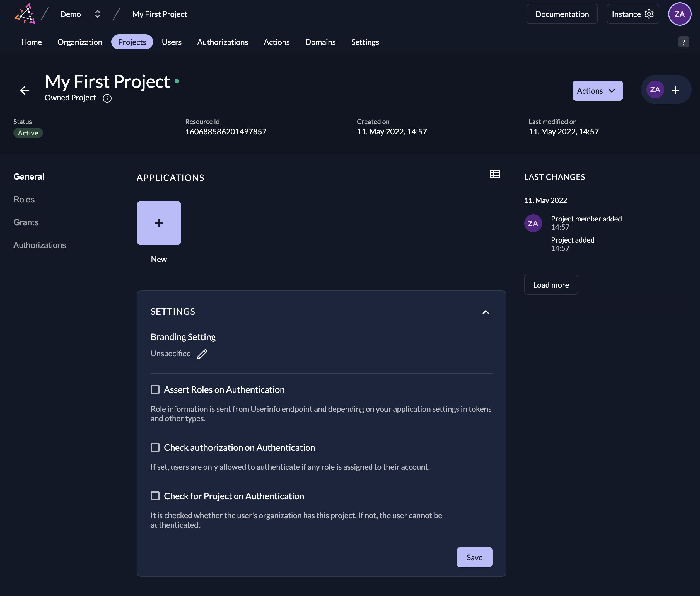
Task: Click Load more in Last Changes
Action: pyautogui.click(x=551, y=285)
